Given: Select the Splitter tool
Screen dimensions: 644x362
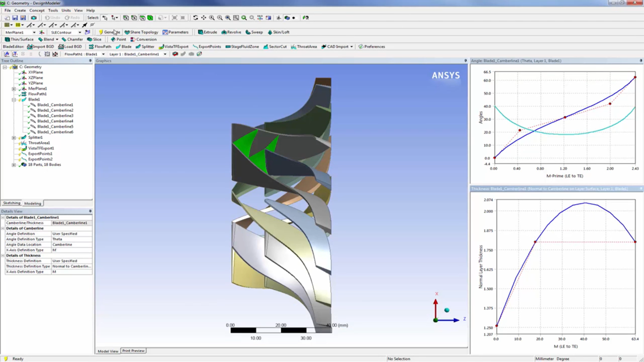Looking at the screenshot, I should click(x=145, y=47).
